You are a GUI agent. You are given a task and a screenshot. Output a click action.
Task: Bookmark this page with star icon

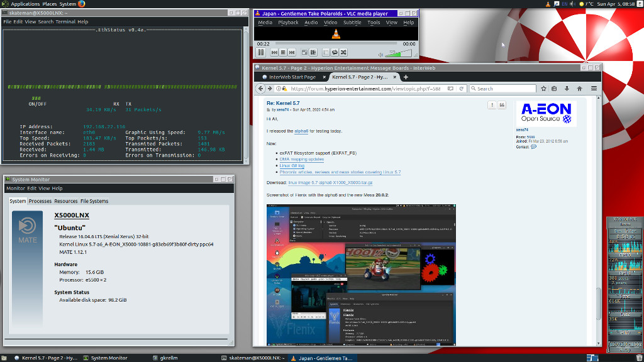click(543, 89)
